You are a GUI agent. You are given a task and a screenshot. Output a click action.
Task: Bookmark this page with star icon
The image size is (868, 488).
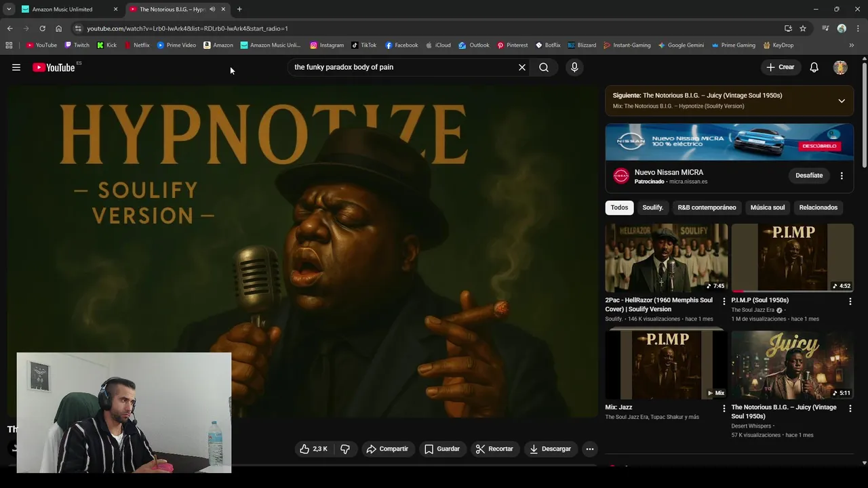[x=803, y=28]
